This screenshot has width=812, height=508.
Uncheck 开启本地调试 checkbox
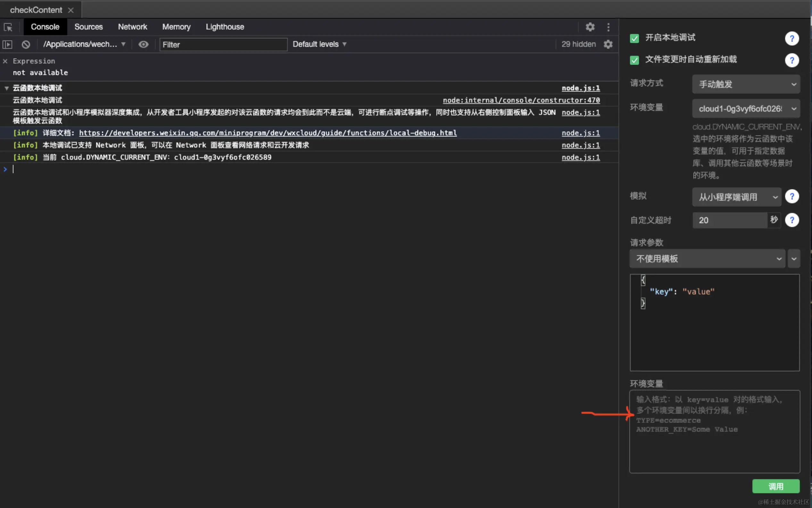[x=634, y=38]
